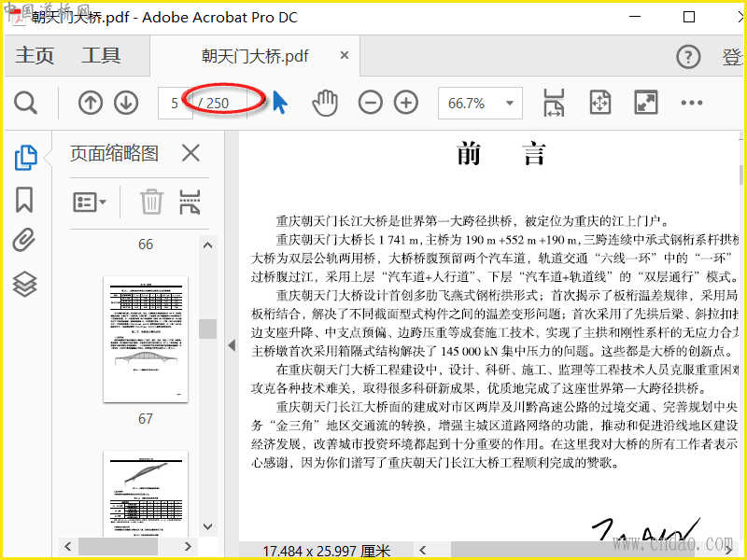Click thumbnail panel scroll down arrow
This screenshot has width=747, height=560.
(207, 526)
